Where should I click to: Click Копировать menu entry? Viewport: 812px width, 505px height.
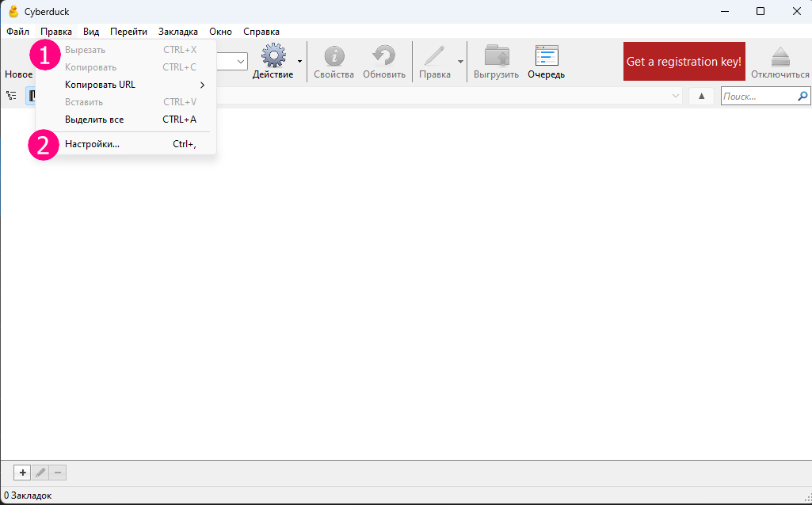pos(126,67)
